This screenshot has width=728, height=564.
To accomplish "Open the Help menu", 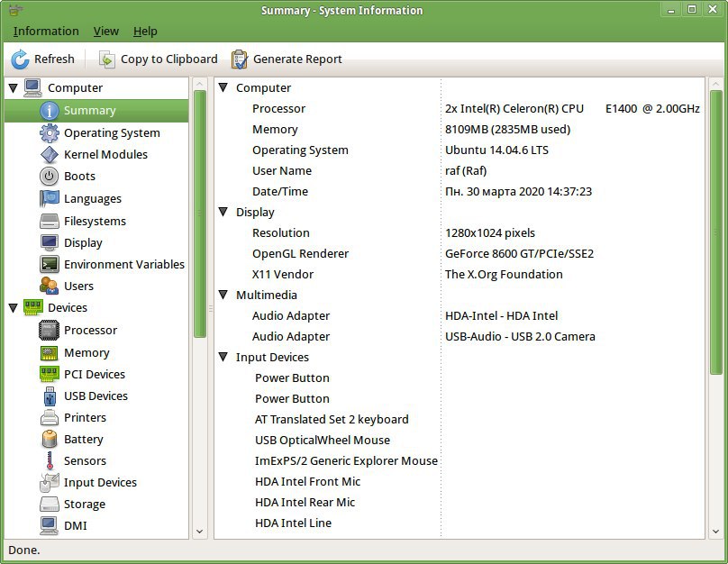I will 145,32.
